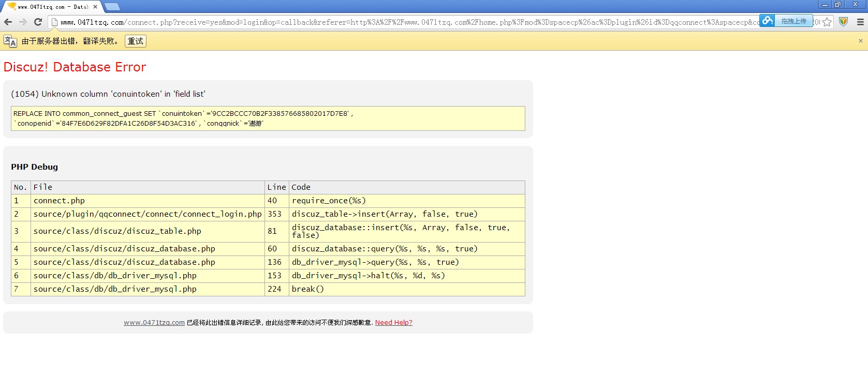The width and height of the screenshot is (868, 391).
Task: Bookmark this page with the star icon
Action: [827, 22]
